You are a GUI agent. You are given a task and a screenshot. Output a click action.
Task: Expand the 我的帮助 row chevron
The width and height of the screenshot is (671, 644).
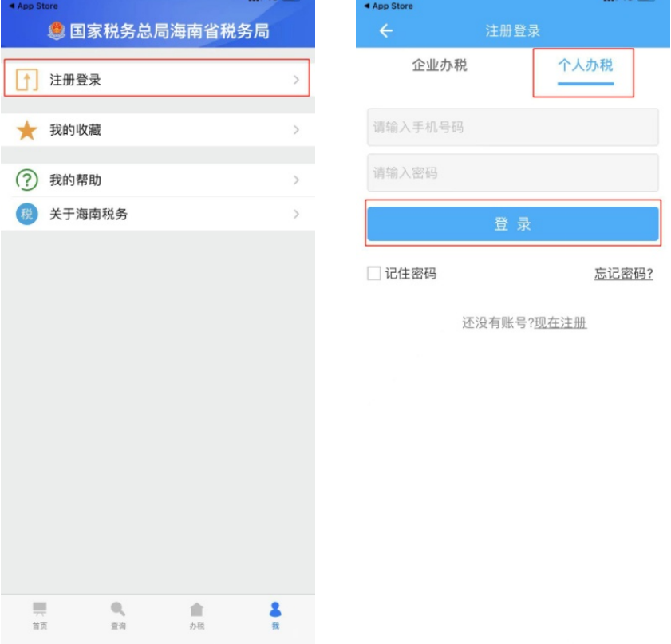pos(296,180)
